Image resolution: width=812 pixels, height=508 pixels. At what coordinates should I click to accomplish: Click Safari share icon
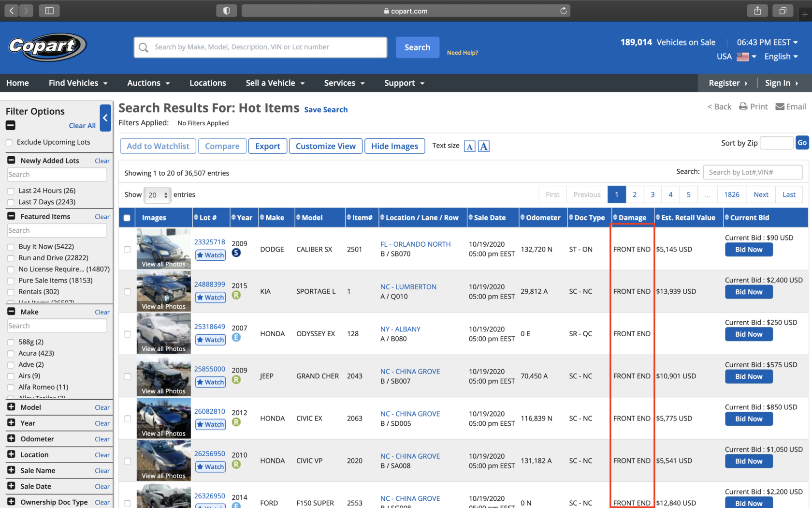757,11
